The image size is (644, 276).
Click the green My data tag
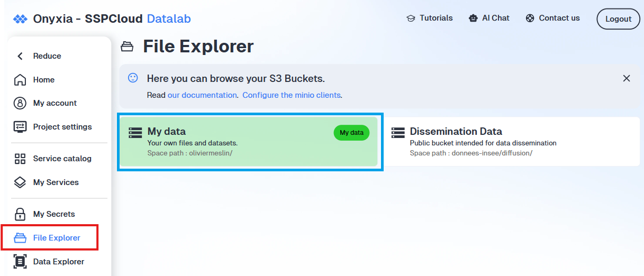(x=351, y=133)
